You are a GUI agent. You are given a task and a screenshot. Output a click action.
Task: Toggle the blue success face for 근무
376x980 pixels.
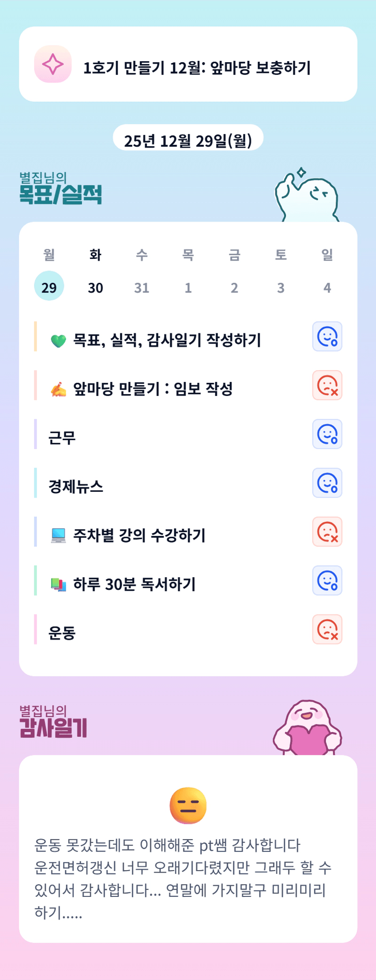coord(327,434)
